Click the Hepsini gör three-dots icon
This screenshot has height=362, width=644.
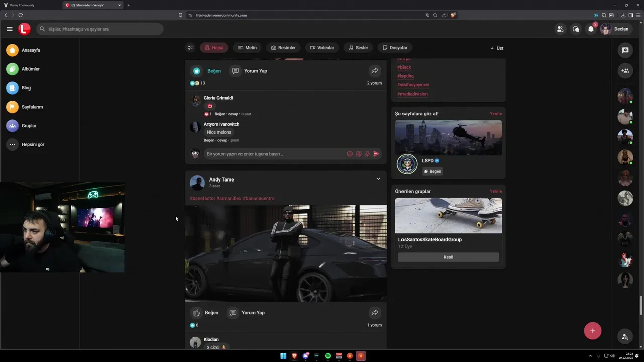[12, 144]
